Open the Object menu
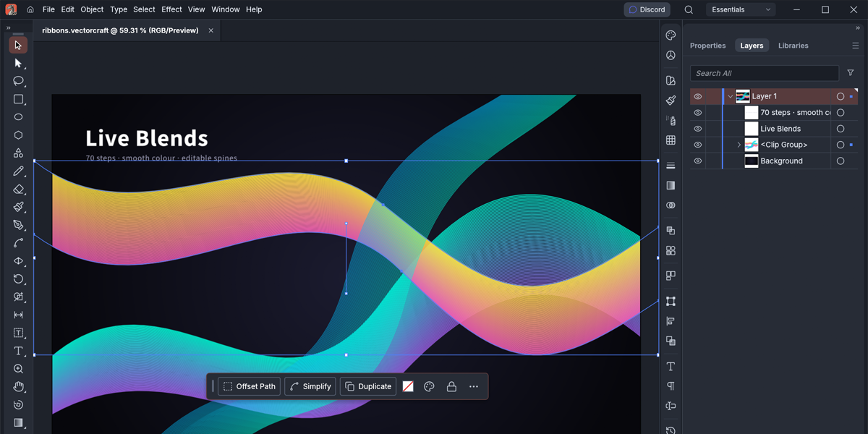868x434 pixels. pos(92,9)
